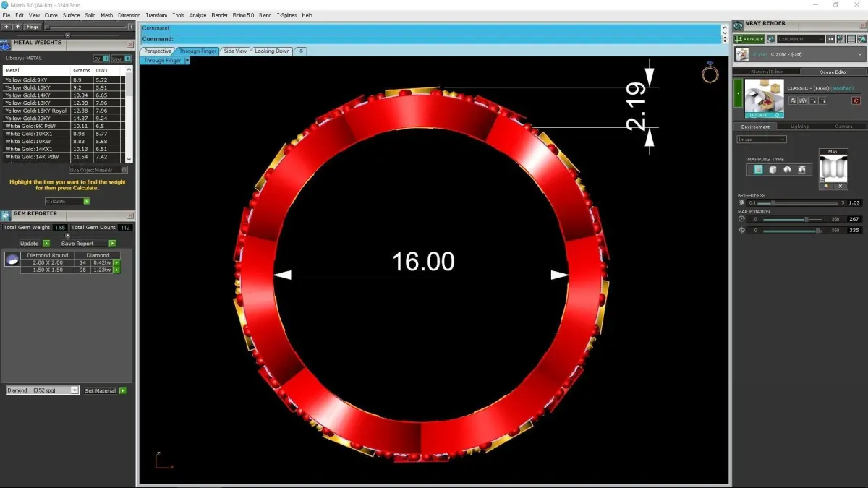Screen dimensions: 868x488
Task: Click the Update button in Gem Reporter
Action: 35,244
